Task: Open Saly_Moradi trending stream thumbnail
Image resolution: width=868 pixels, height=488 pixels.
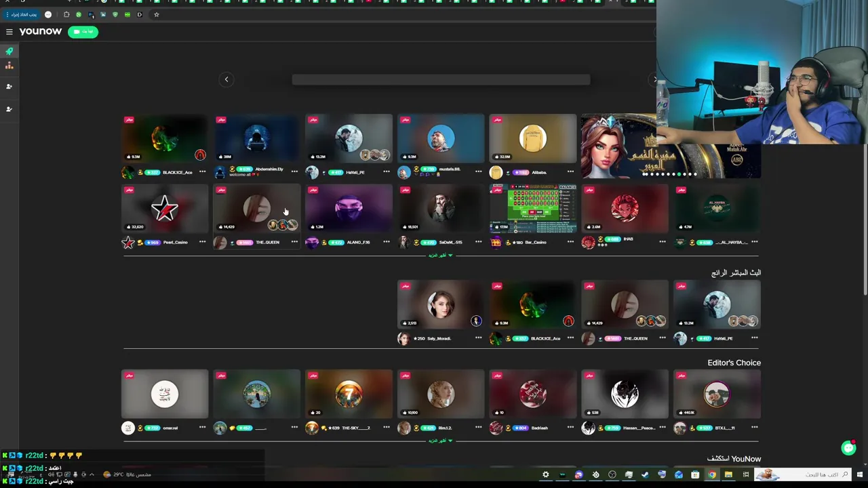Action: pyautogui.click(x=441, y=304)
